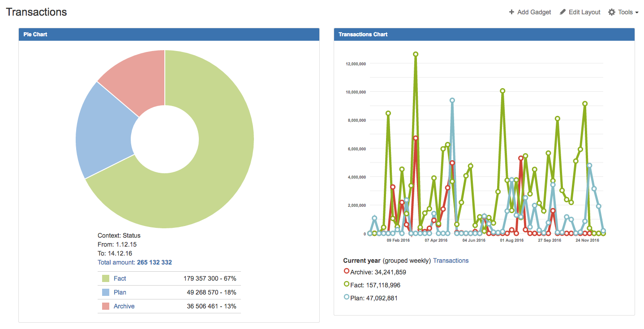Image resolution: width=644 pixels, height=329 pixels.
Task: Open the Transactions link under the line chart
Action: [451, 261]
